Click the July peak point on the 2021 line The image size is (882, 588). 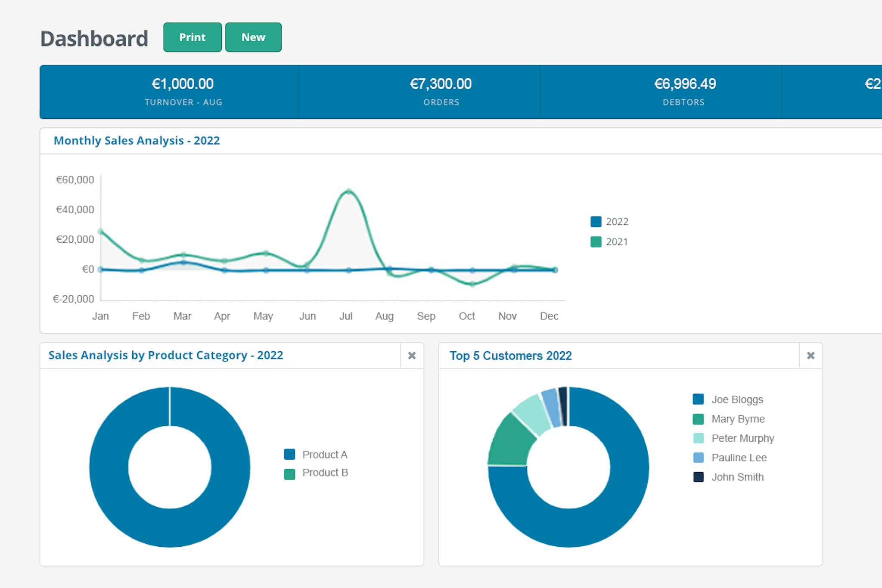tap(348, 192)
